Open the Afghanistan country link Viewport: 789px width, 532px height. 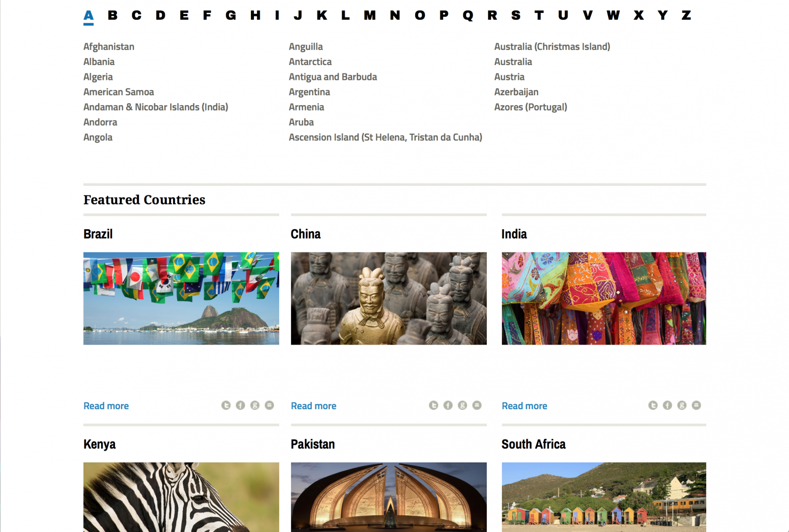(x=108, y=46)
